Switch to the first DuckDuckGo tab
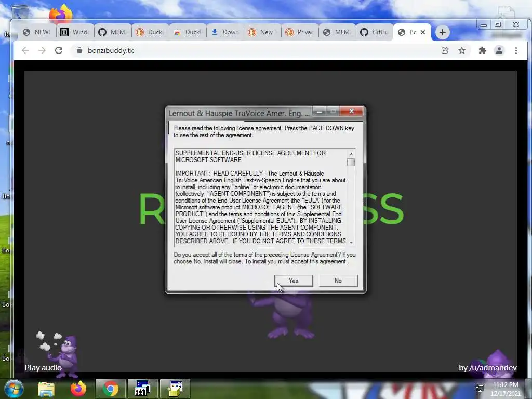 coord(150,32)
